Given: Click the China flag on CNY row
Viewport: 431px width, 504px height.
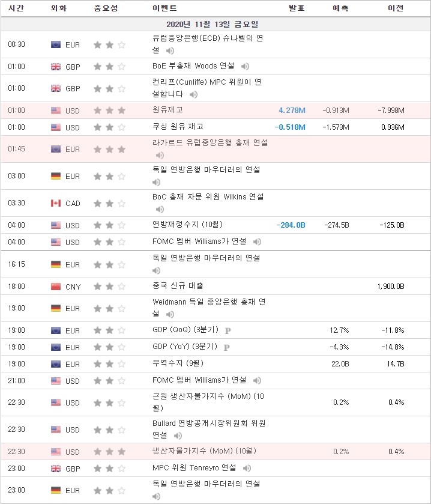Looking at the screenshot, I should coord(56,287).
